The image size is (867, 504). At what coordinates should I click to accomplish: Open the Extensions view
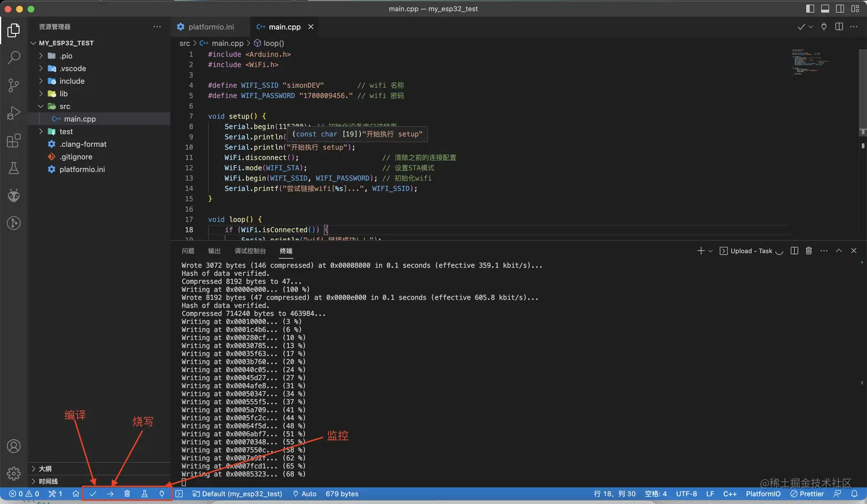14,140
